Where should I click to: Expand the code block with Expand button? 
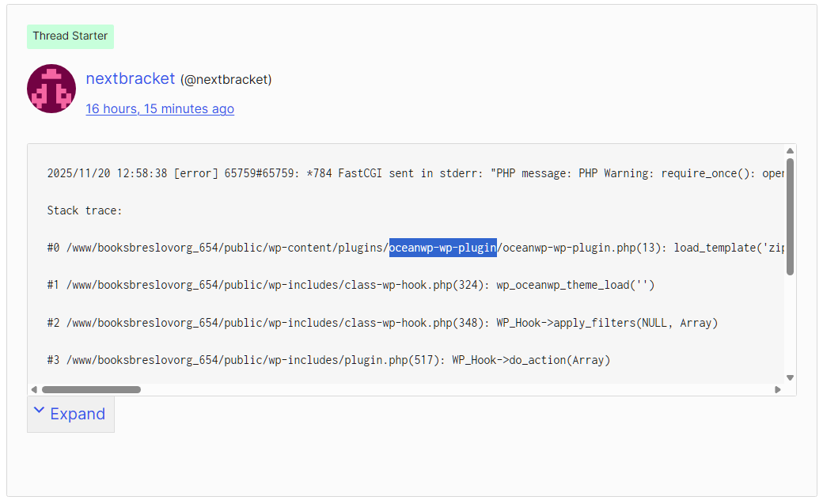pyautogui.click(x=70, y=415)
